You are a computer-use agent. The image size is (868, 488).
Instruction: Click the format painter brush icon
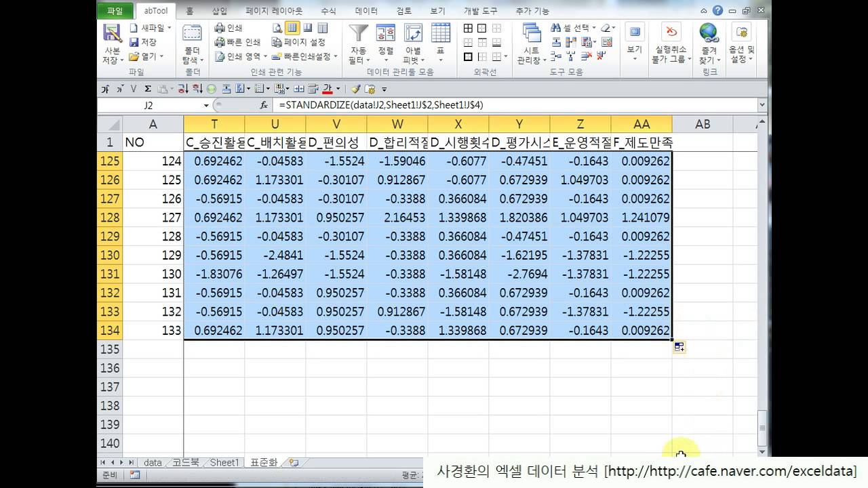pyautogui.click(x=355, y=89)
